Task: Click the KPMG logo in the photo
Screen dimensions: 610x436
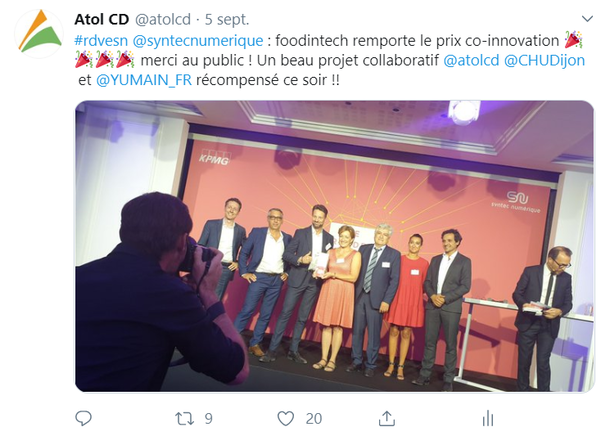Action: coord(214,156)
